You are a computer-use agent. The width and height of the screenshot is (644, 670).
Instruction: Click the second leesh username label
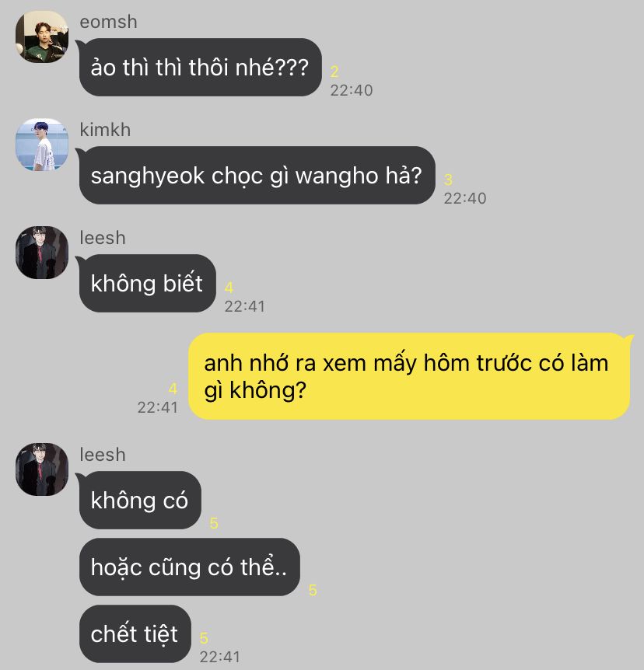click(103, 455)
